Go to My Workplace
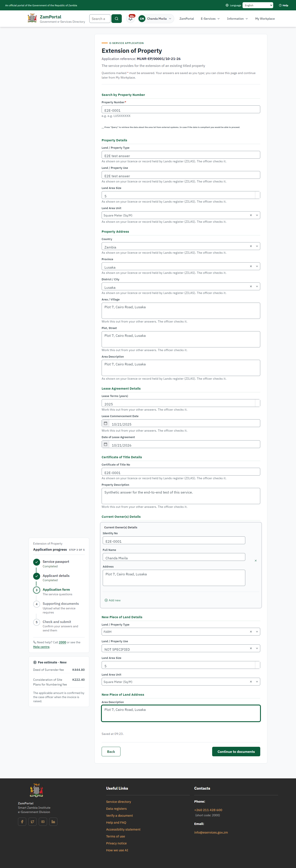Screen dimensions: 296x868 (265, 19)
